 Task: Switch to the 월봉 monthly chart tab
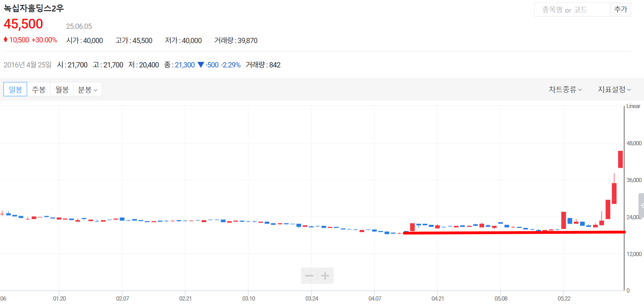click(x=62, y=89)
